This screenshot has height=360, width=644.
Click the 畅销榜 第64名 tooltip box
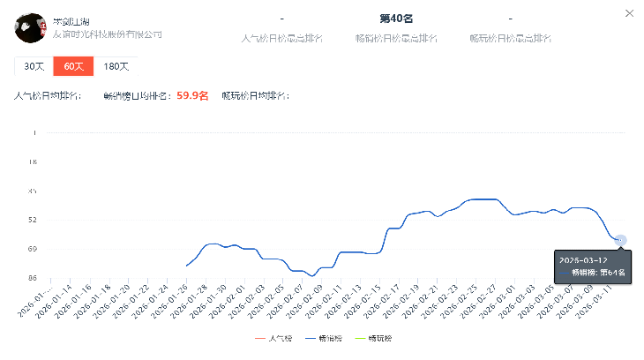pos(591,266)
